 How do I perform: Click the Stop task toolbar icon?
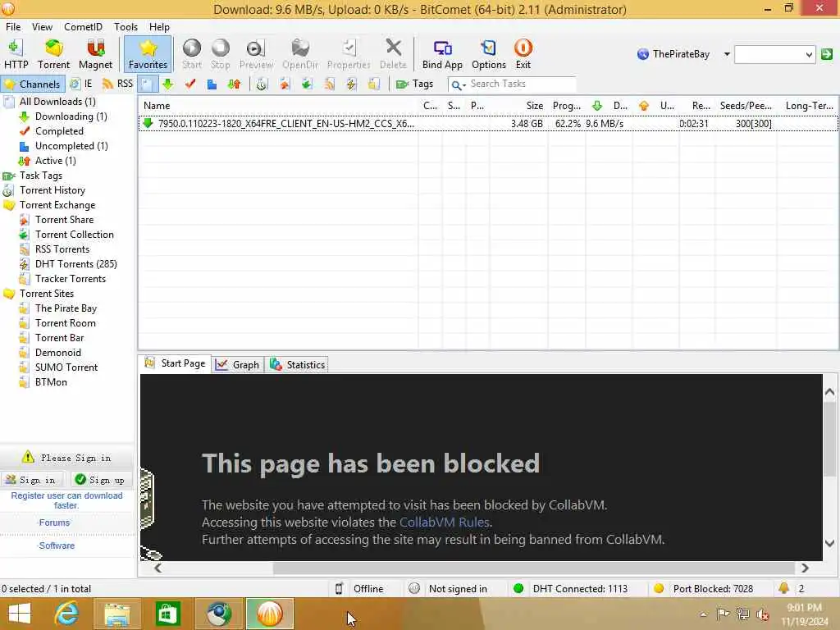point(220,54)
